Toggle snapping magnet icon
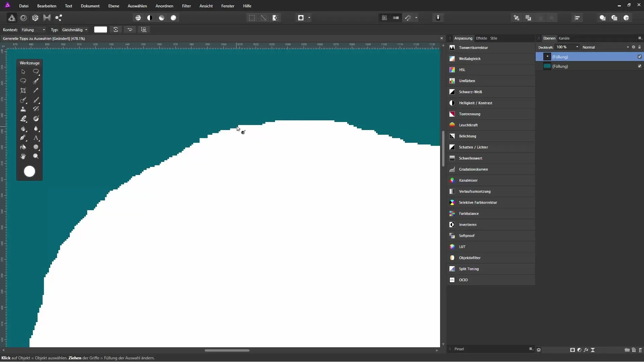This screenshot has width=644, height=362. (x=408, y=18)
